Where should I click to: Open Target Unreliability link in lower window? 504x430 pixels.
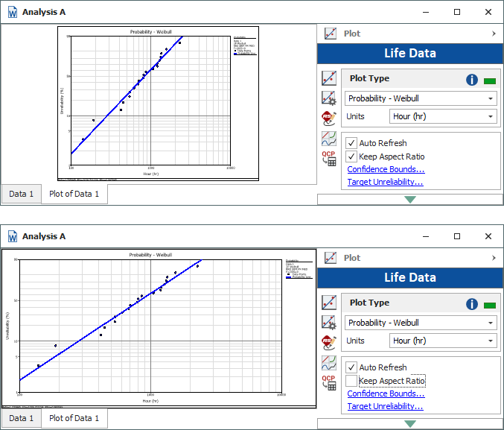pyautogui.click(x=385, y=406)
